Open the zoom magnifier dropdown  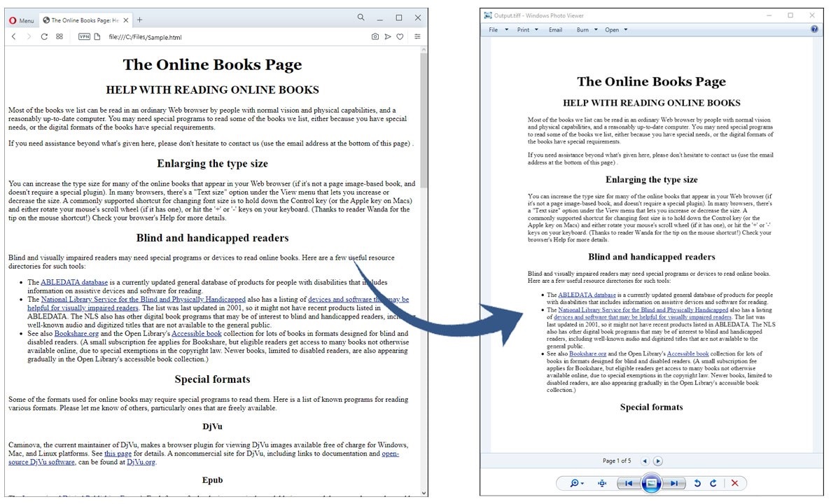[x=577, y=483]
